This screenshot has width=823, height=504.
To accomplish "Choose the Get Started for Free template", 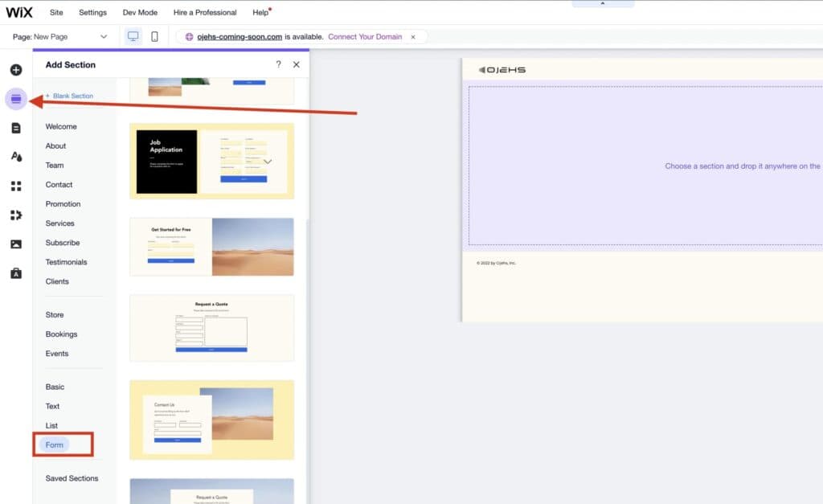I will (x=212, y=247).
